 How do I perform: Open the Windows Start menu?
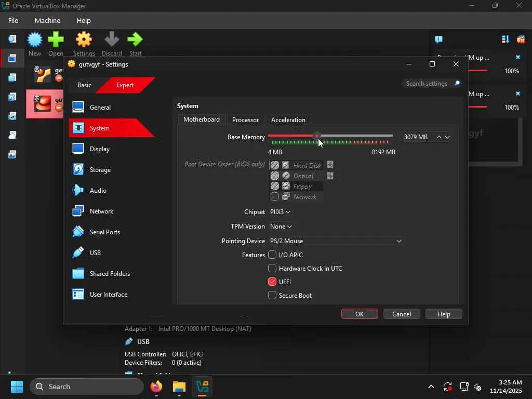pyautogui.click(x=17, y=387)
